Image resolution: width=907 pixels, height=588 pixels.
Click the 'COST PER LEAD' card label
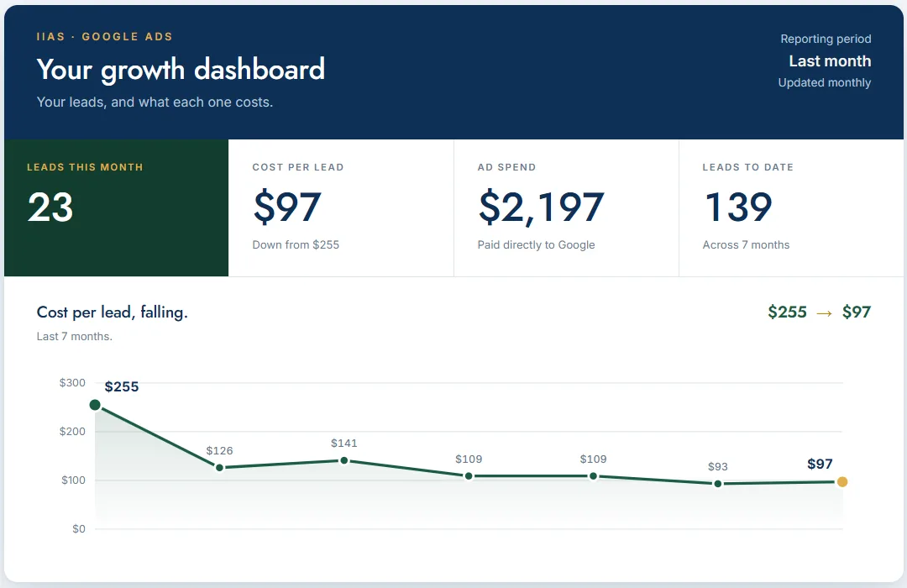[x=298, y=167]
